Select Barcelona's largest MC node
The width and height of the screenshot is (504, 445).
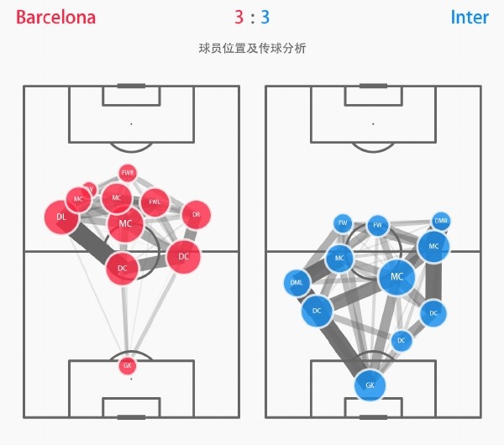click(125, 223)
